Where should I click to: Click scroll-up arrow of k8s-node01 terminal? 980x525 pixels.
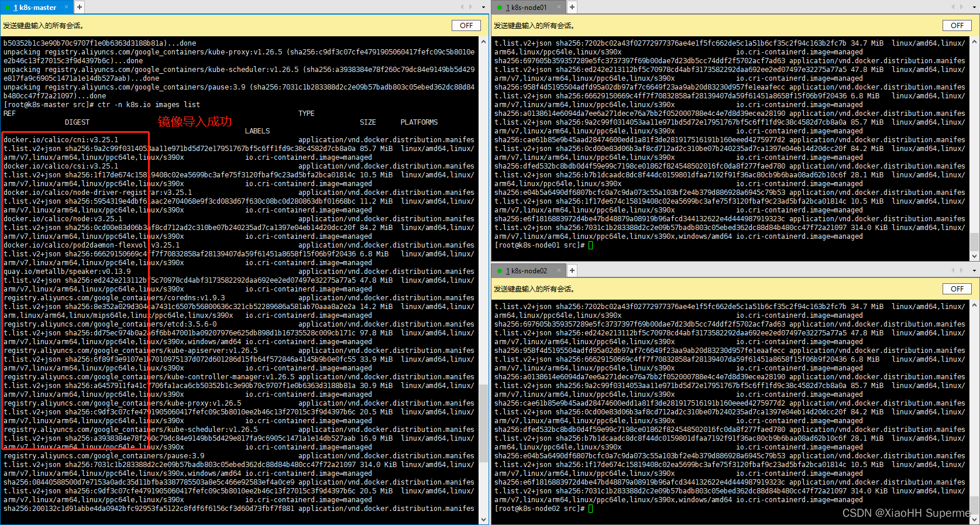pos(974,42)
